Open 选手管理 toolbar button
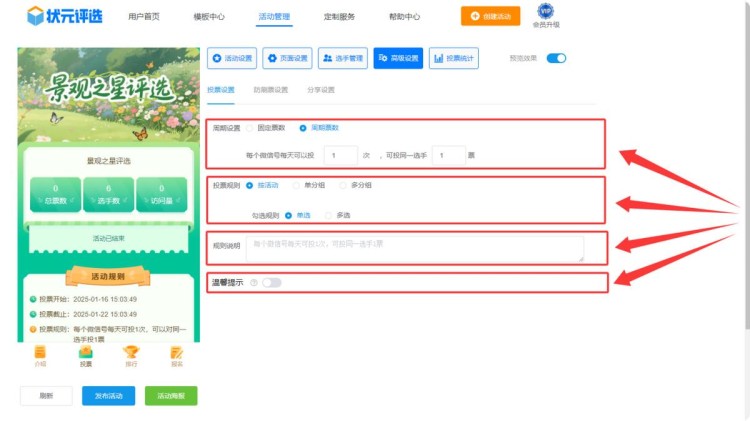The height and width of the screenshot is (421, 750). pos(343,59)
